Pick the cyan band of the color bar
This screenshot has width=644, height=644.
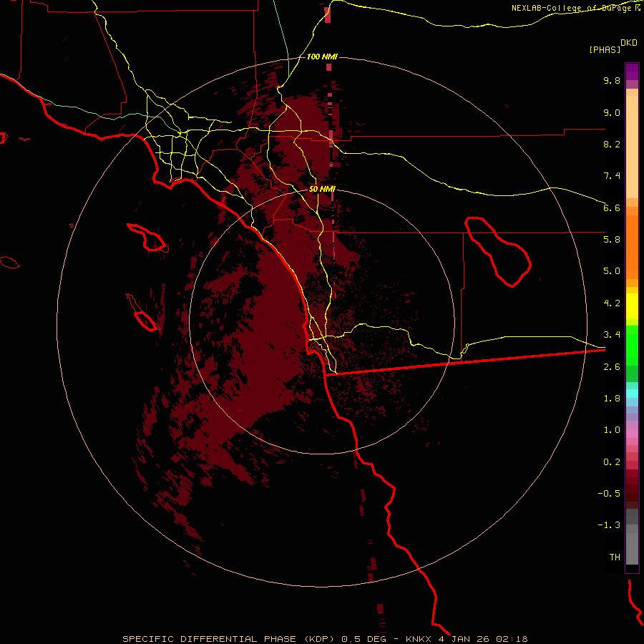pyautogui.click(x=632, y=394)
